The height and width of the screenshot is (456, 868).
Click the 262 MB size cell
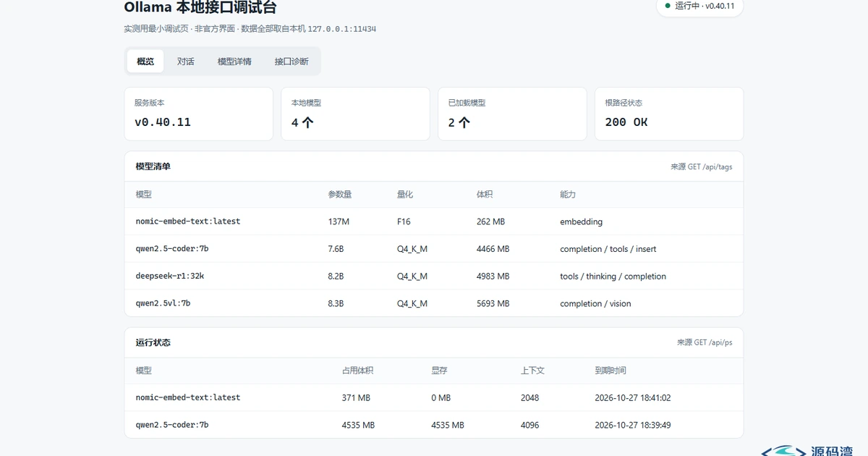click(490, 221)
